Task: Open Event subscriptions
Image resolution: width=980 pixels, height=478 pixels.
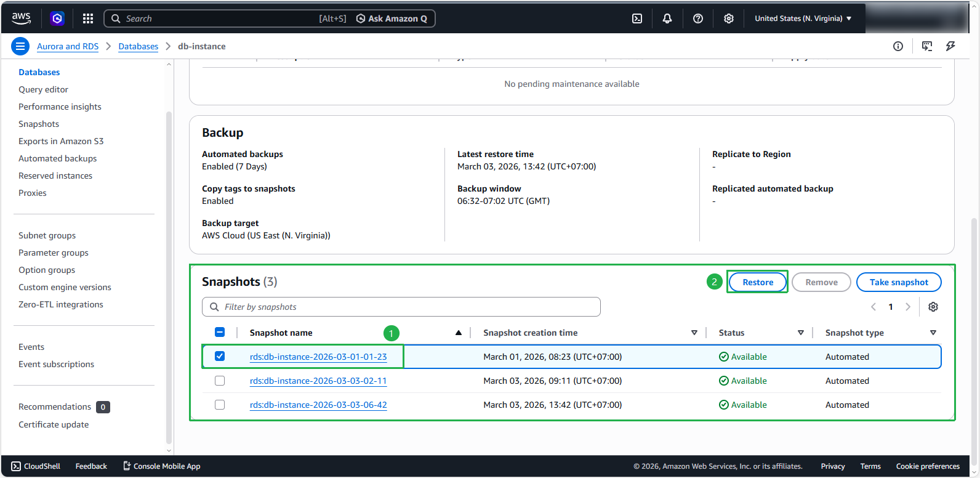Action: point(56,364)
